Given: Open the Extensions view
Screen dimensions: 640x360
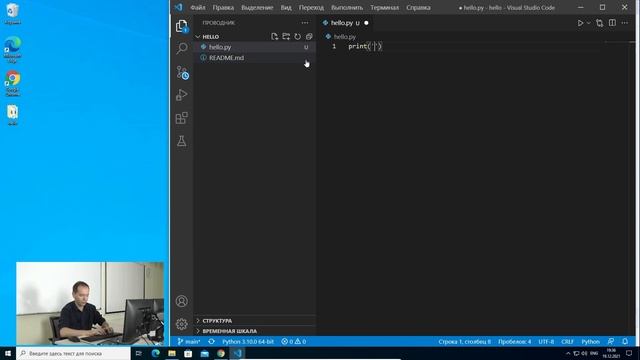Looking at the screenshot, I should tap(182, 118).
